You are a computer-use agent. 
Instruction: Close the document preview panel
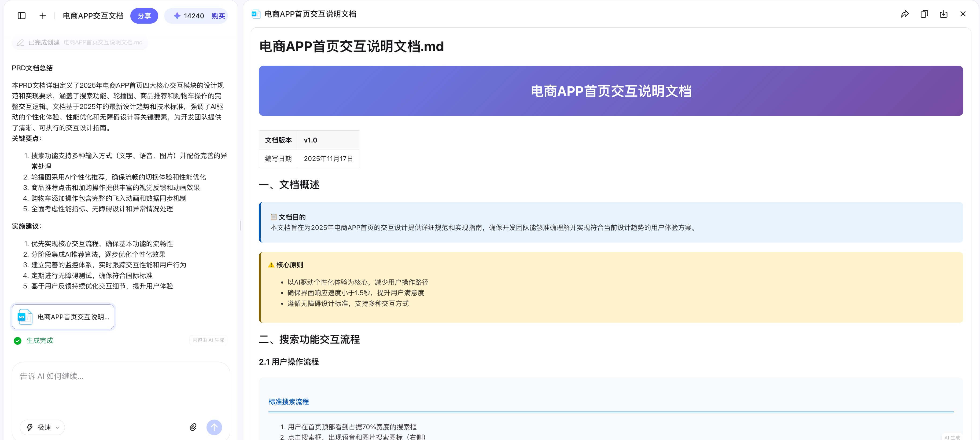963,14
